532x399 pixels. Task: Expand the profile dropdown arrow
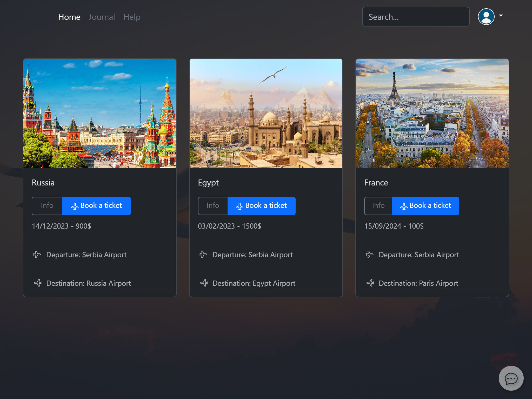coord(501,16)
